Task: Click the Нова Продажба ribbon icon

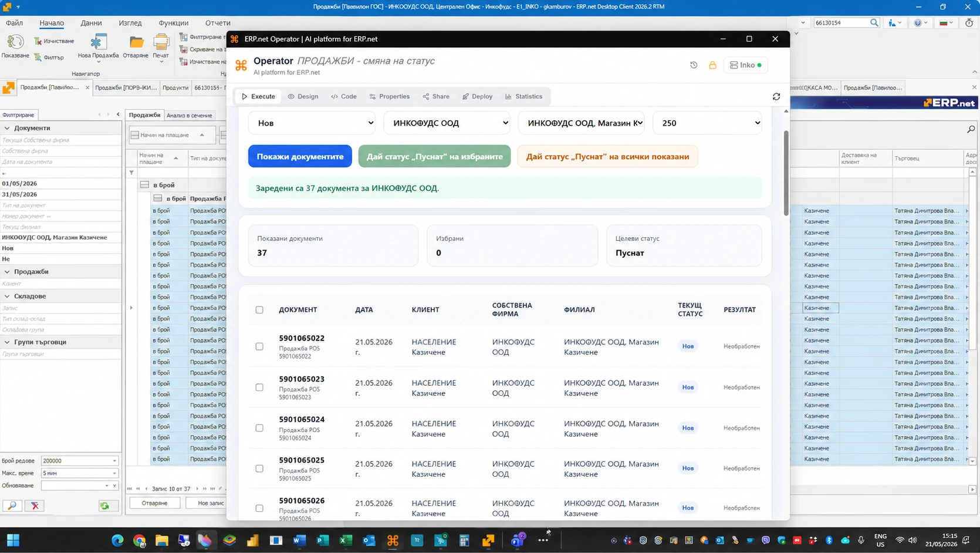Action: pyautogui.click(x=98, y=42)
